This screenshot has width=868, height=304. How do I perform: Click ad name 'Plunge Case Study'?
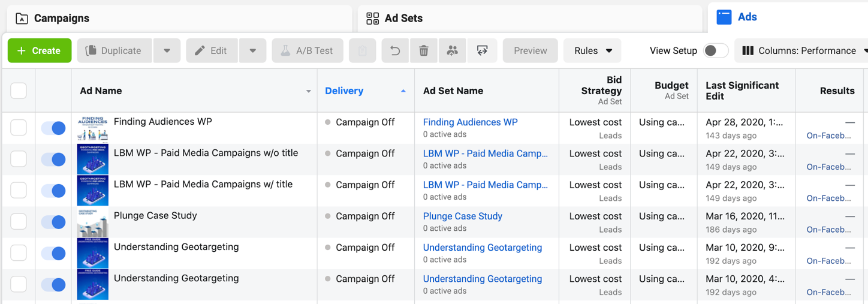point(155,215)
